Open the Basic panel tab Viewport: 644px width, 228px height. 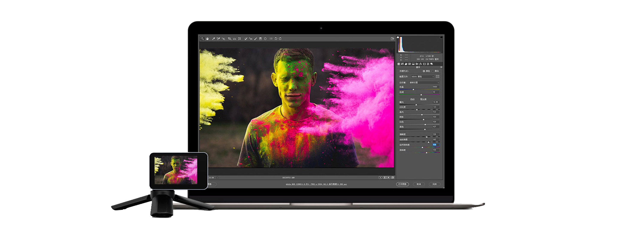tap(398, 64)
